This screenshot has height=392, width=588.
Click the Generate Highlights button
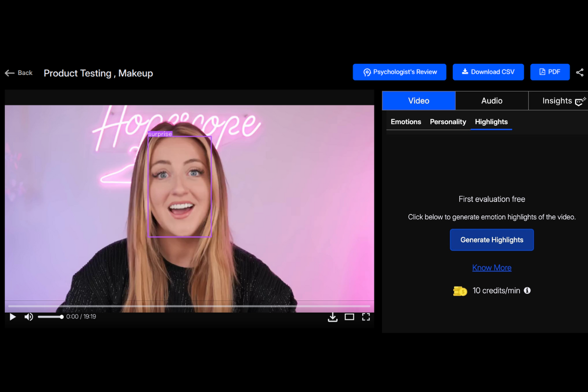(491, 240)
